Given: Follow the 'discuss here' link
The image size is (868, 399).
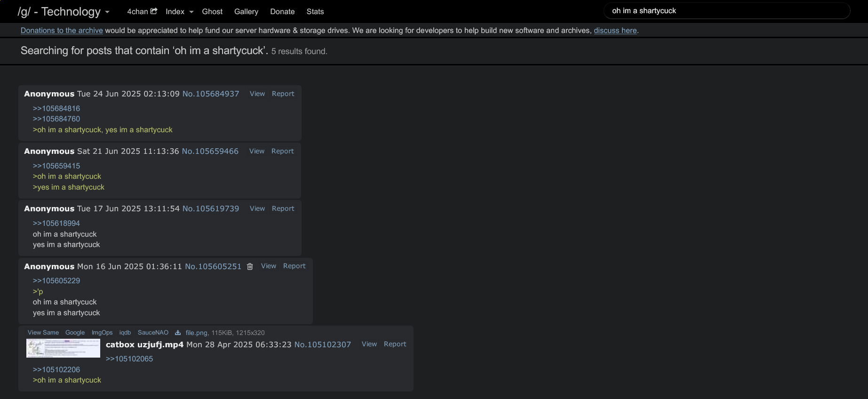Looking at the screenshot, I should [x=615, y=30].
